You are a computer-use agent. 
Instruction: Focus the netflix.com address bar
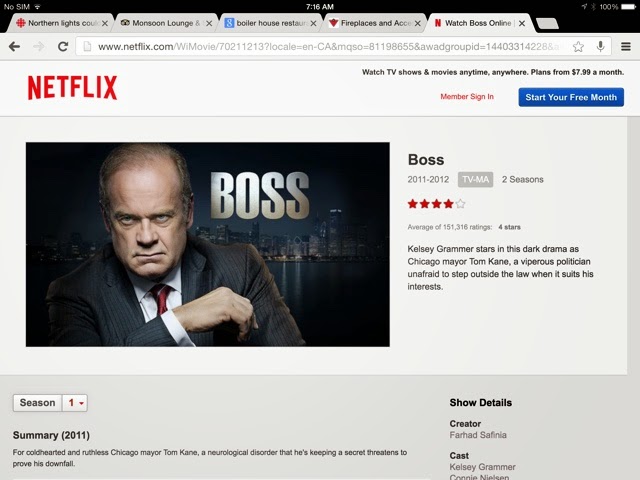coord(322,47)
